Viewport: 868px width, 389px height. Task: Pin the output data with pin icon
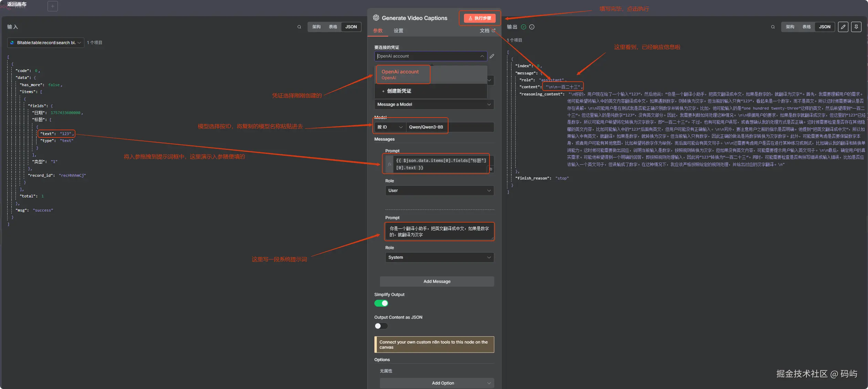tap(856, 27)
